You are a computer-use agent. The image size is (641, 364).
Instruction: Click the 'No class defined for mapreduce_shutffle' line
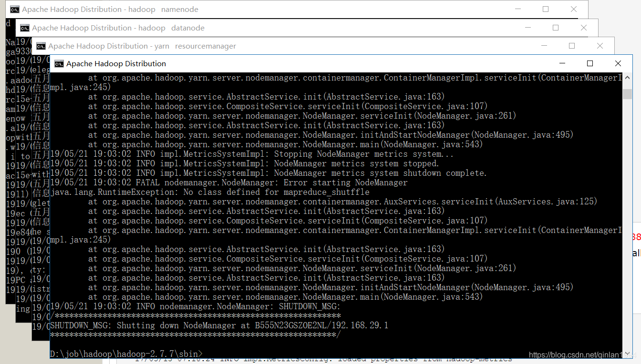point(210,192)
